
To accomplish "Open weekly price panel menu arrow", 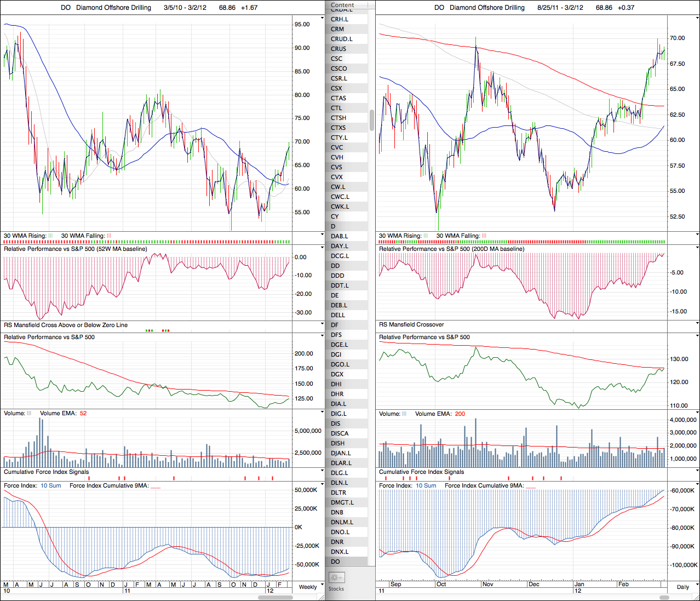I will coord(322,19).
